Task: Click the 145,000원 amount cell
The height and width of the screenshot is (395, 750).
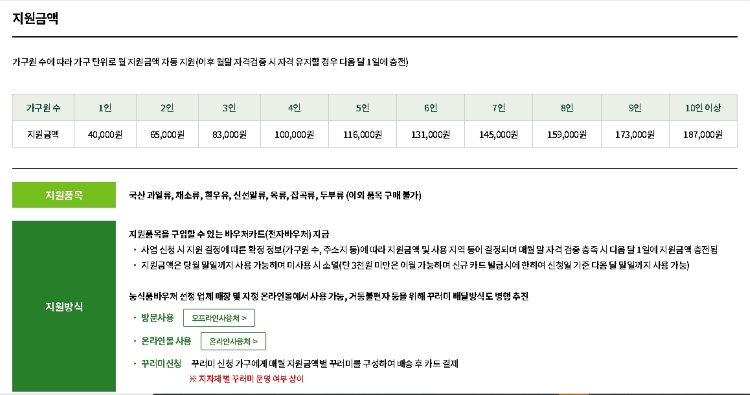Action: [498, 134]
